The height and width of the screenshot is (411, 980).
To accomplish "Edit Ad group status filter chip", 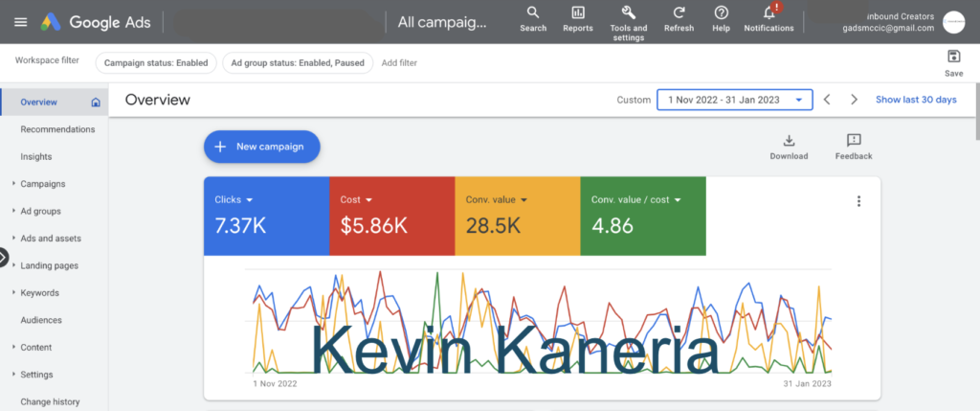I will point(298,62).
